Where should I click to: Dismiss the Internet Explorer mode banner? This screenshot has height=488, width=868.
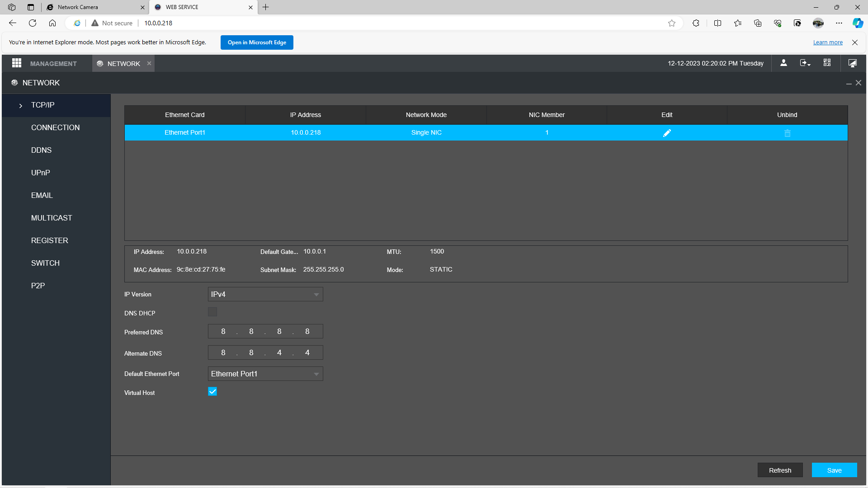(855, 42)
